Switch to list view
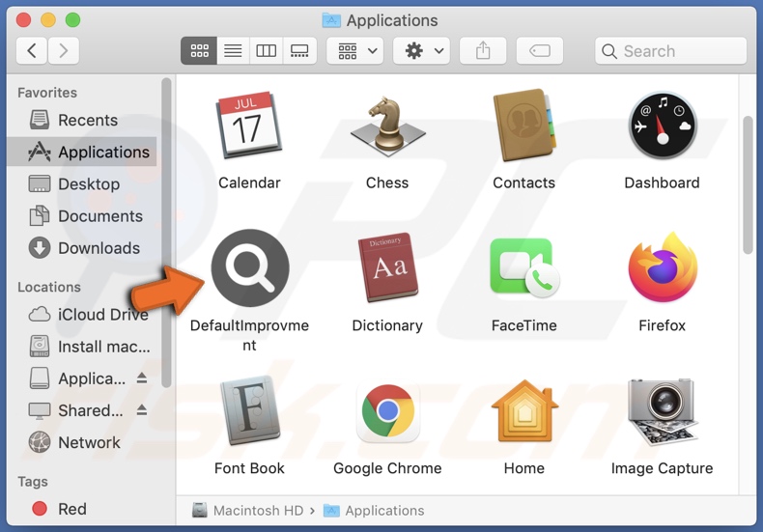This screenshot has width=763, height=532. [x=233, y=50]
